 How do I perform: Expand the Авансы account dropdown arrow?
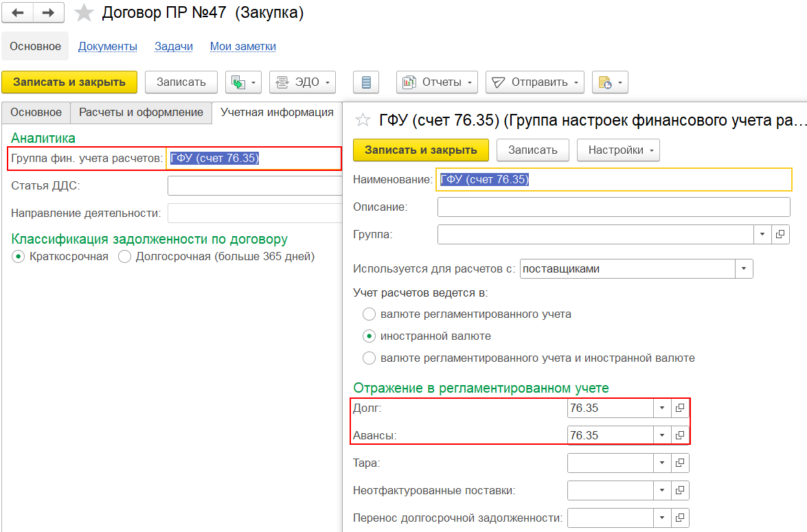[x=662, y=435]
